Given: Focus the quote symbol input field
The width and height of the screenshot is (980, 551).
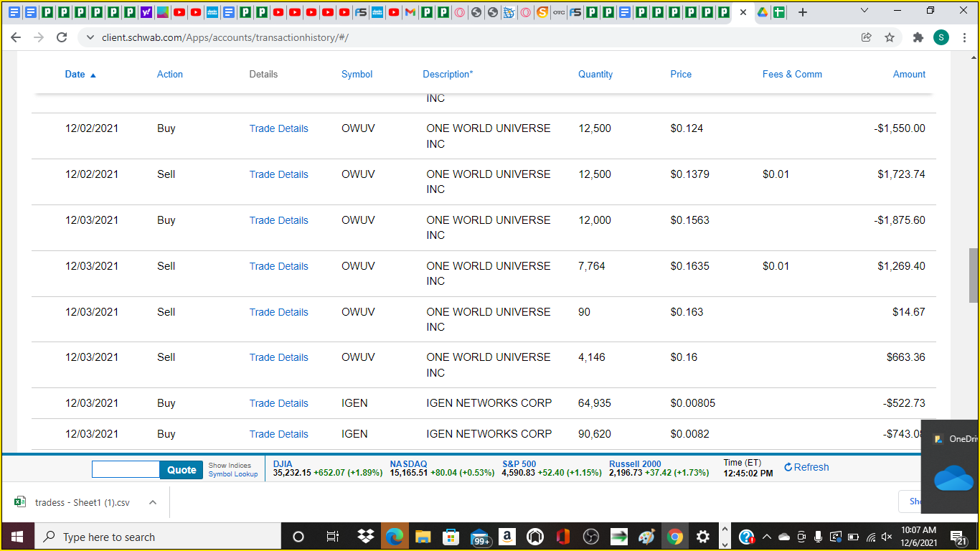Looking at the screenshot, I should point(126,469).
